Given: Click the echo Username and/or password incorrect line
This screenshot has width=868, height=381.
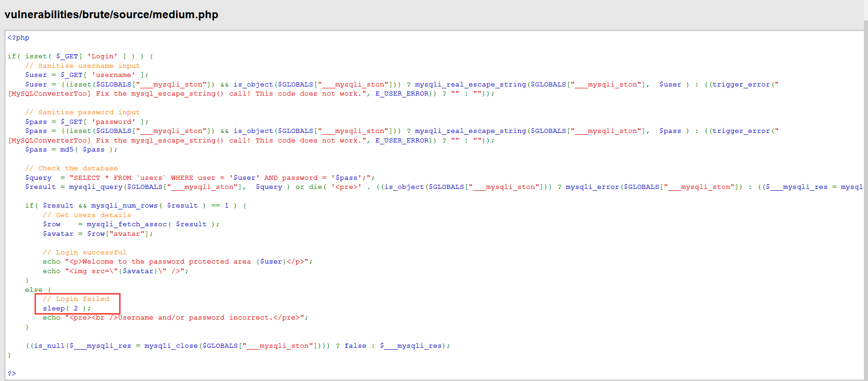Looking at the screenshot, I should point(176,318).
